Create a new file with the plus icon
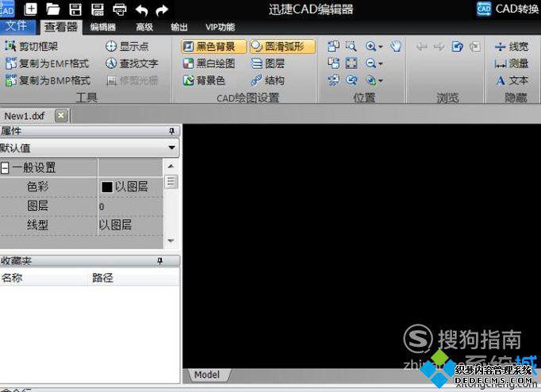 coord(31,9)
